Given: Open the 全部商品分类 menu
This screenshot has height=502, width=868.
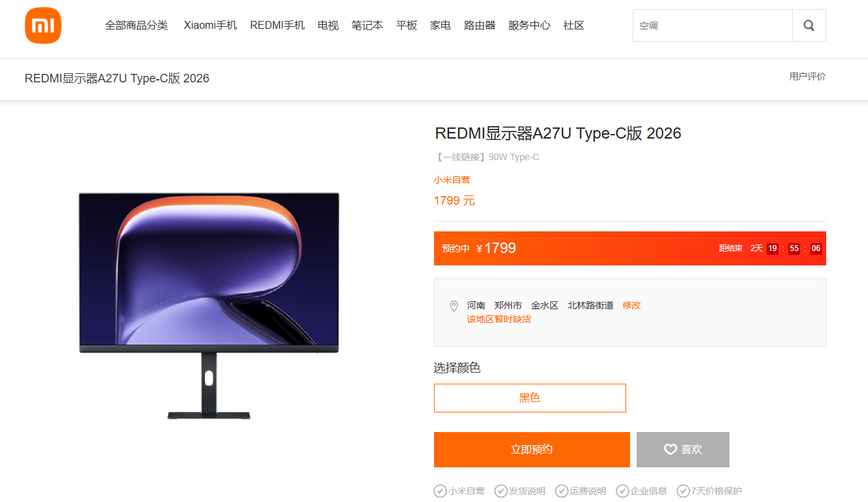Looking at the screenshot, I should tap(137, 25).
